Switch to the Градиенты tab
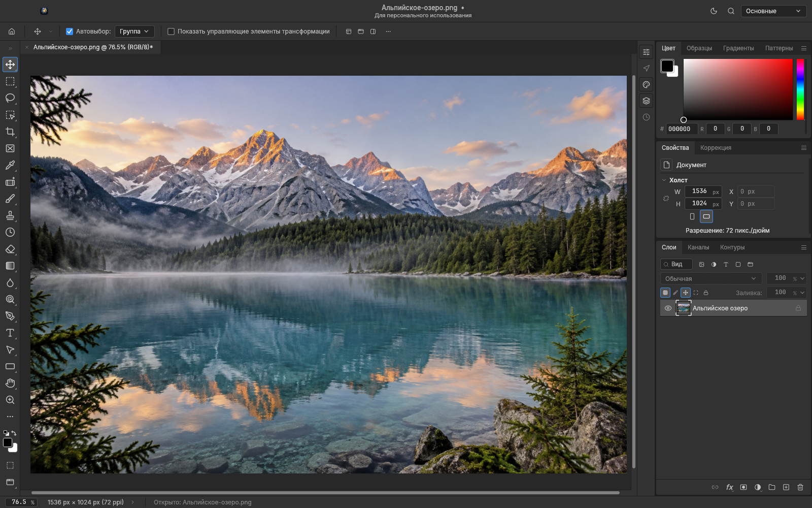Screen dimensions: 812x508 [738, 48]
